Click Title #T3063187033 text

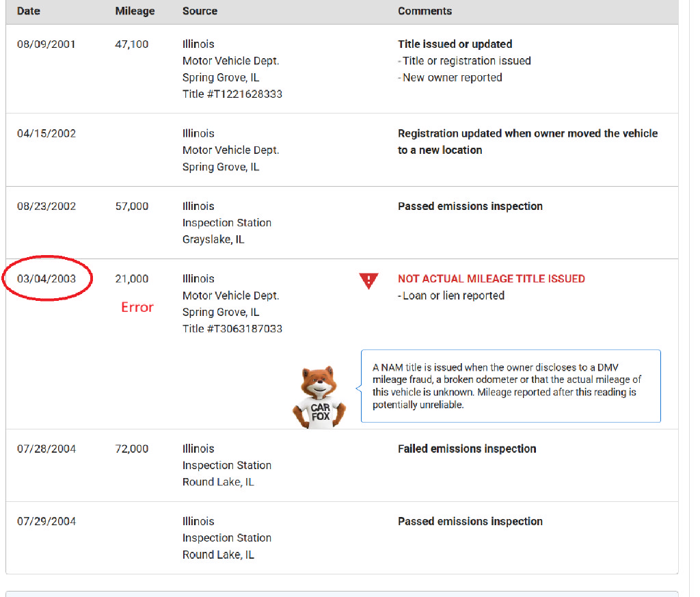(232, 329)
